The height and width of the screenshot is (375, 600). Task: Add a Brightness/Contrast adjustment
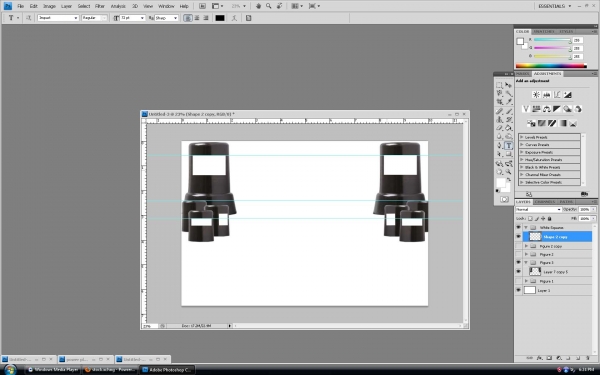[536, 95]
